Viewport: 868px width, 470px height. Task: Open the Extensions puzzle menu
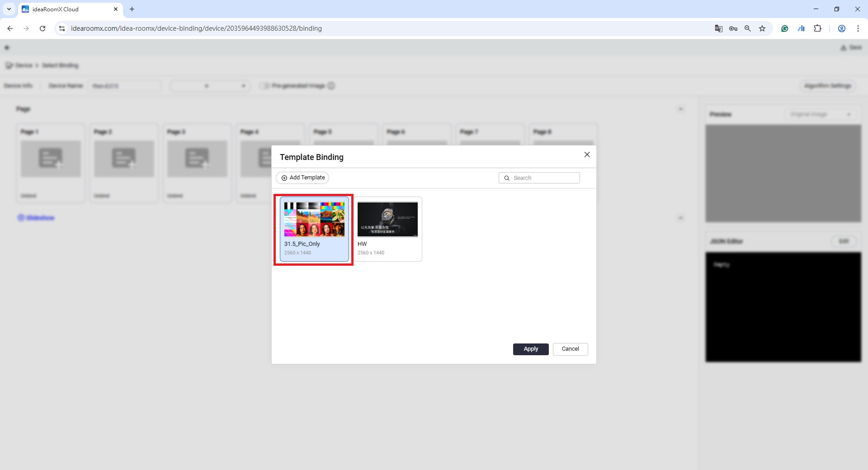point(817,28)
